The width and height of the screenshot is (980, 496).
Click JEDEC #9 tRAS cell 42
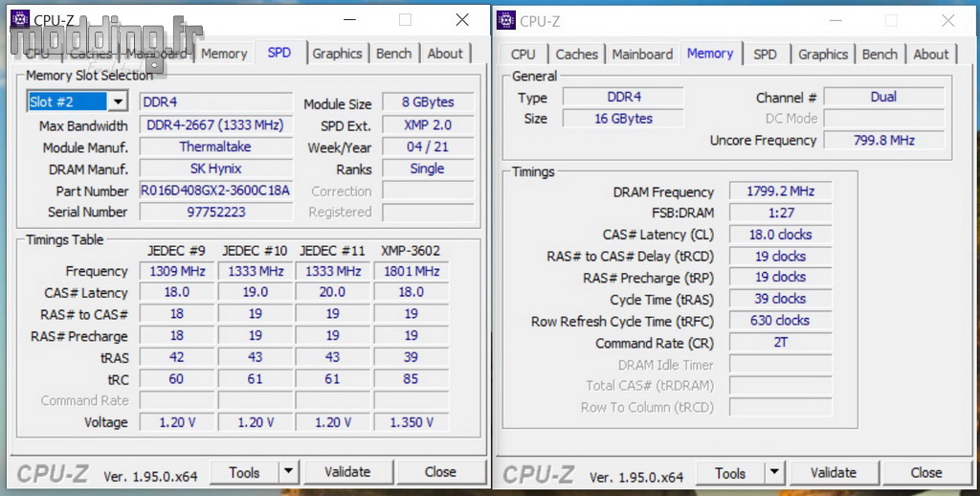click(177, 358)
